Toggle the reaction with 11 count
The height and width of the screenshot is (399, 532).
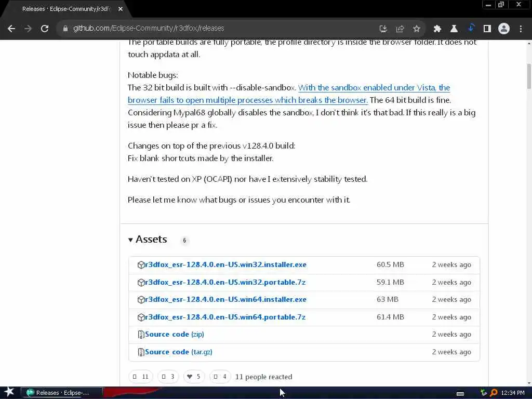(141, 377)
